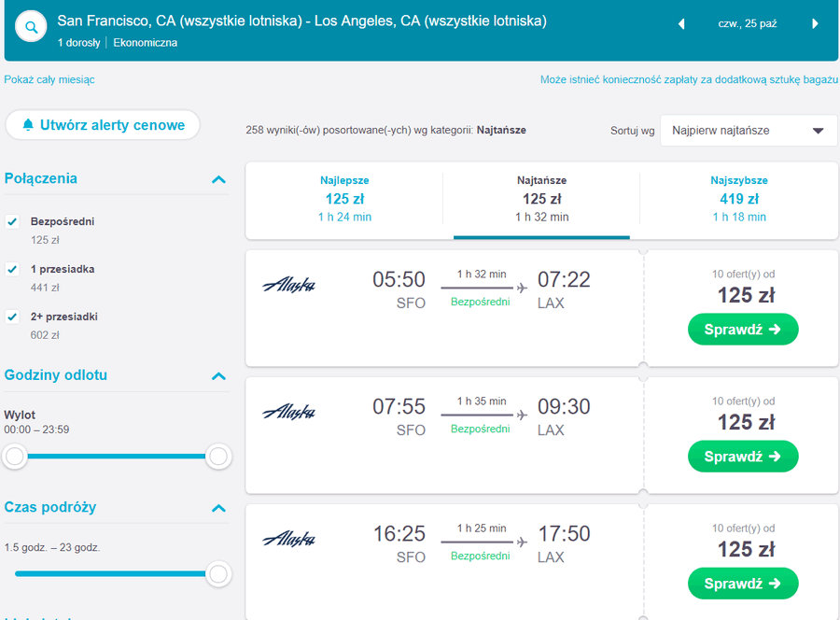Switch to the Najszybsze tab
This screenshot has height=620, width=840.
[738, 199]
